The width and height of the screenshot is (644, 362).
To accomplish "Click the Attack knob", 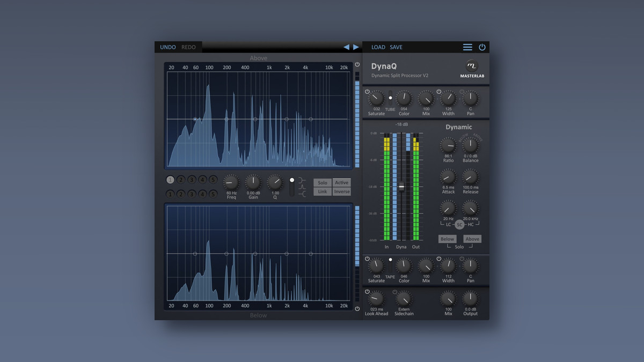I will 448,176.
